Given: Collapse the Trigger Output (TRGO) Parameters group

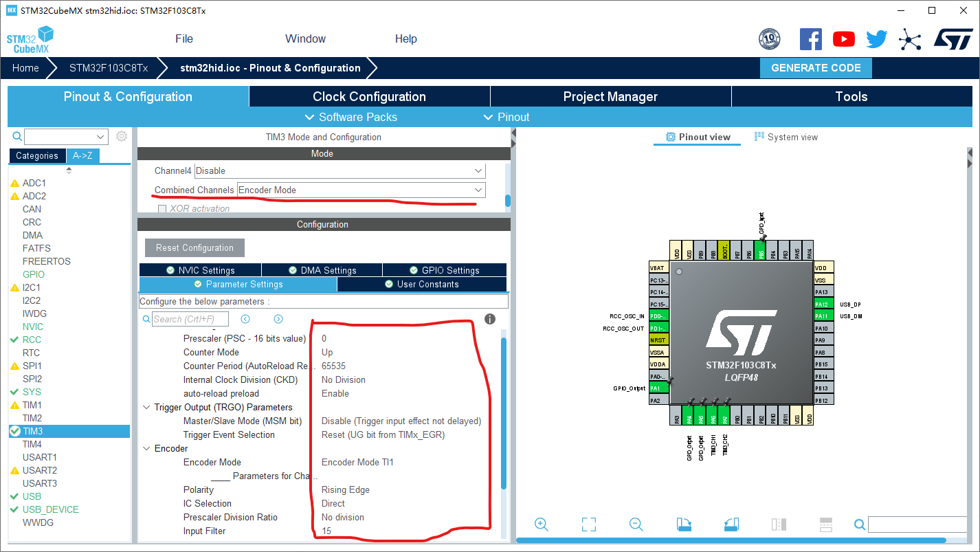Looking at the screenshot, I should click(146, 407).
